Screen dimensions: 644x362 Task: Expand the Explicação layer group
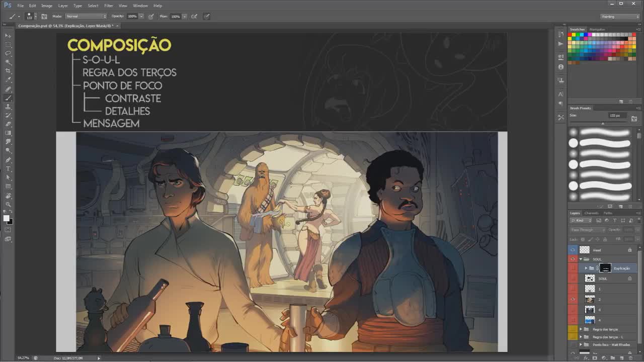(586, 268)
